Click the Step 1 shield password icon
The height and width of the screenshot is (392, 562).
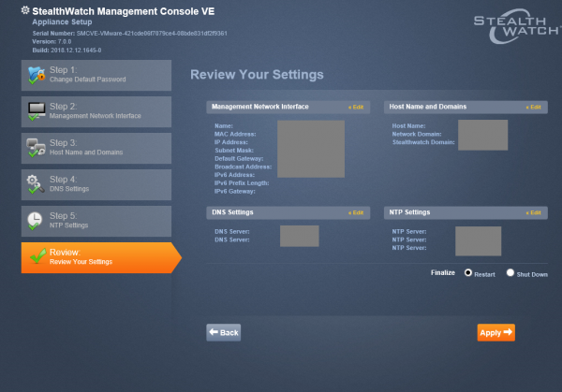pos(36,74)
